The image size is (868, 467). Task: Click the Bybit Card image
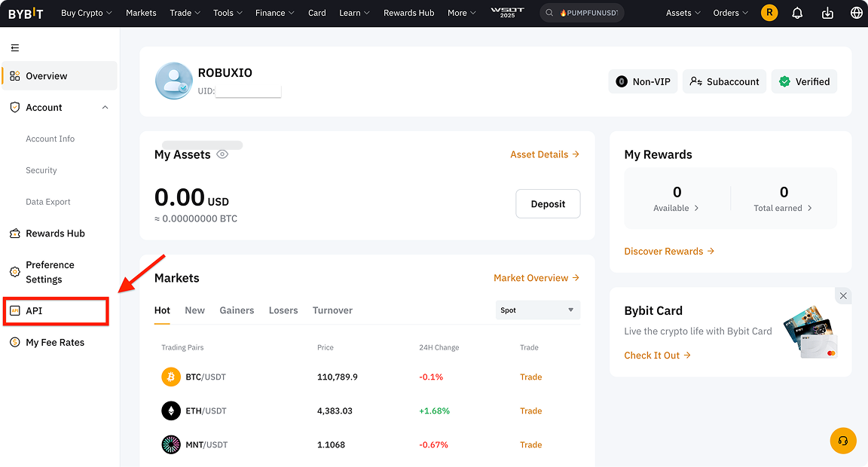(810, 331)
